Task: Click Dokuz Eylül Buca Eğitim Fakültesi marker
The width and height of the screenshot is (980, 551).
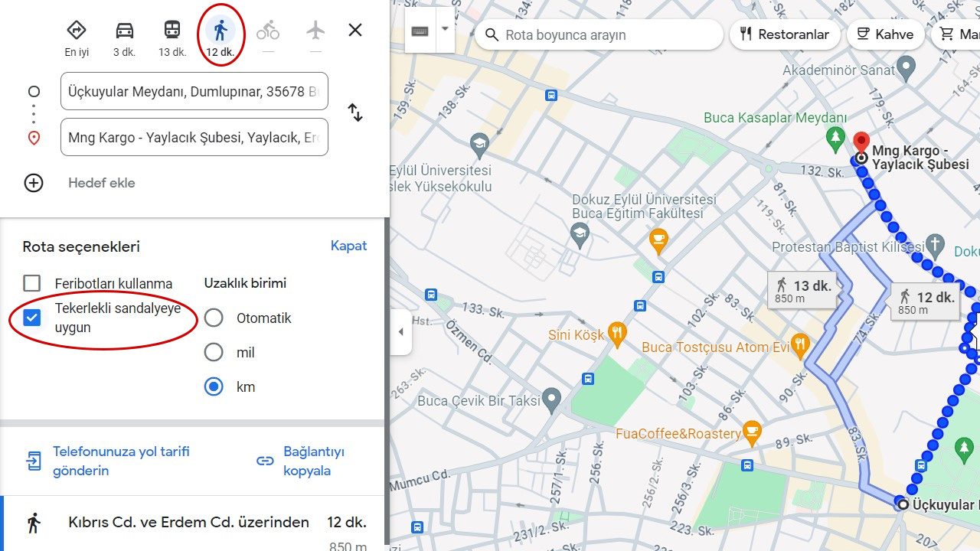Action: [x=580, y=235]
